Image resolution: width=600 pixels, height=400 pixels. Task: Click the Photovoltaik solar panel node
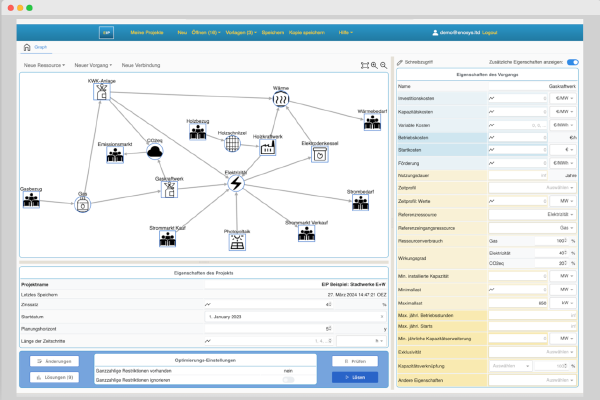pyautogui.click(x=237, y=242)
